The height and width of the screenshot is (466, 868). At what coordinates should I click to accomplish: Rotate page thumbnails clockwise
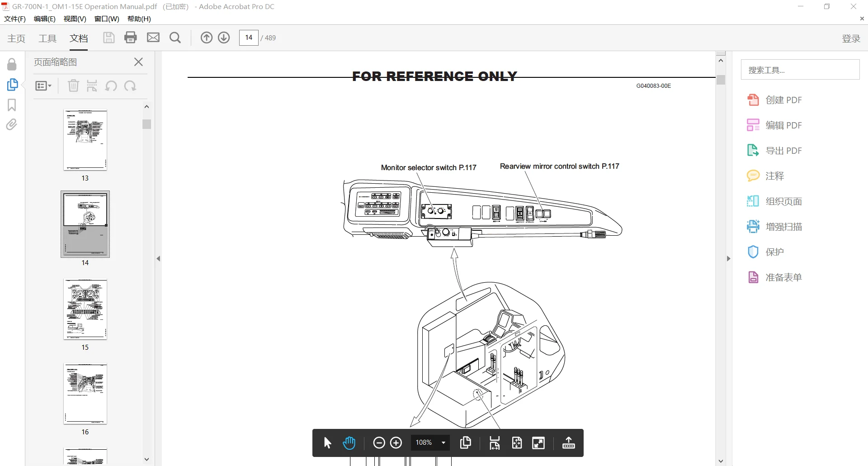click(130, 86)
